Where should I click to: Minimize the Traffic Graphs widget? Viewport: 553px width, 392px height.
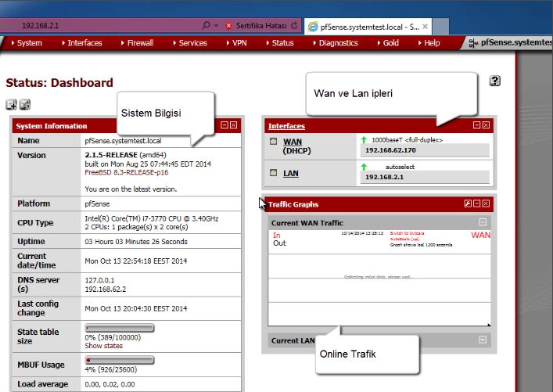click(x=476, y=203)
